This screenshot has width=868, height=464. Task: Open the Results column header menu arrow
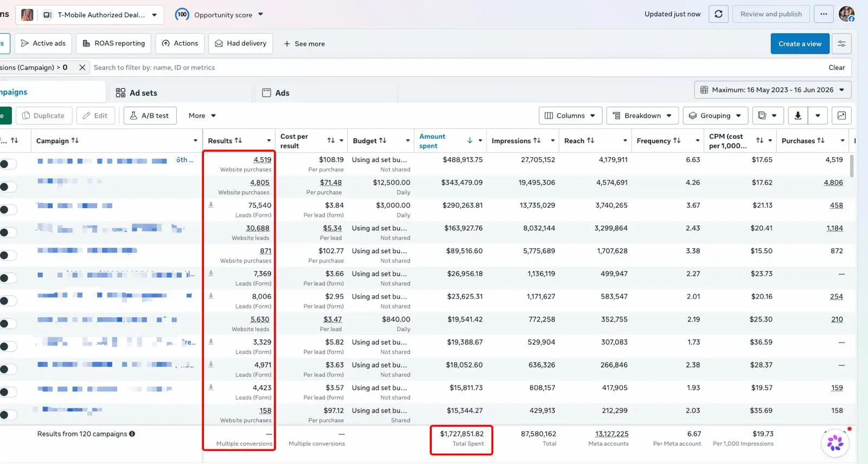click(269, 140)
